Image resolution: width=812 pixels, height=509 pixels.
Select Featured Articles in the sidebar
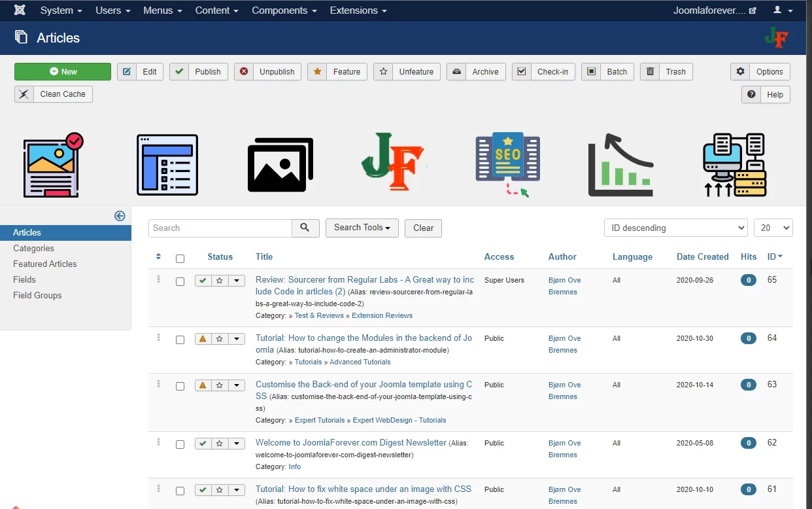point(45,264)
